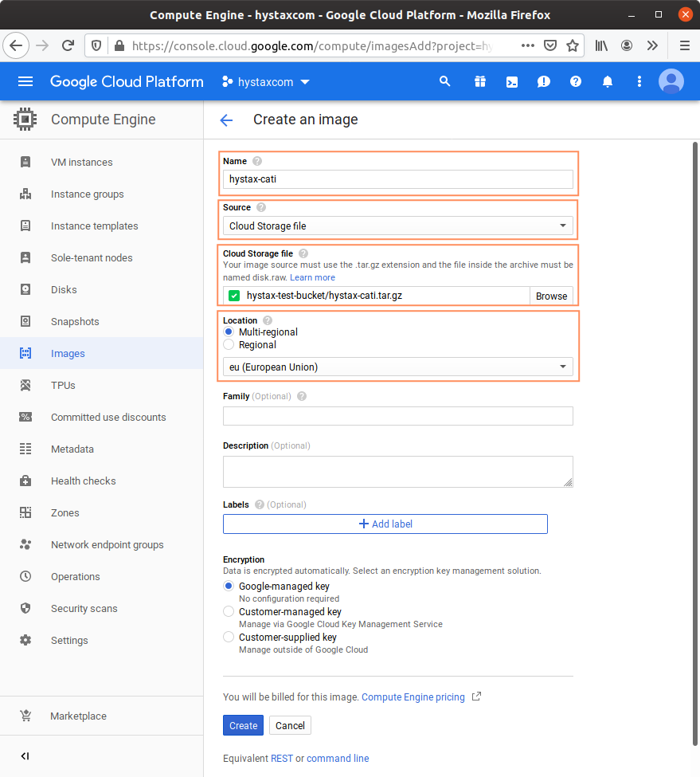The image size is (700, 777).
Task: Open the notifications bell icon
Action: pos(608,81)
